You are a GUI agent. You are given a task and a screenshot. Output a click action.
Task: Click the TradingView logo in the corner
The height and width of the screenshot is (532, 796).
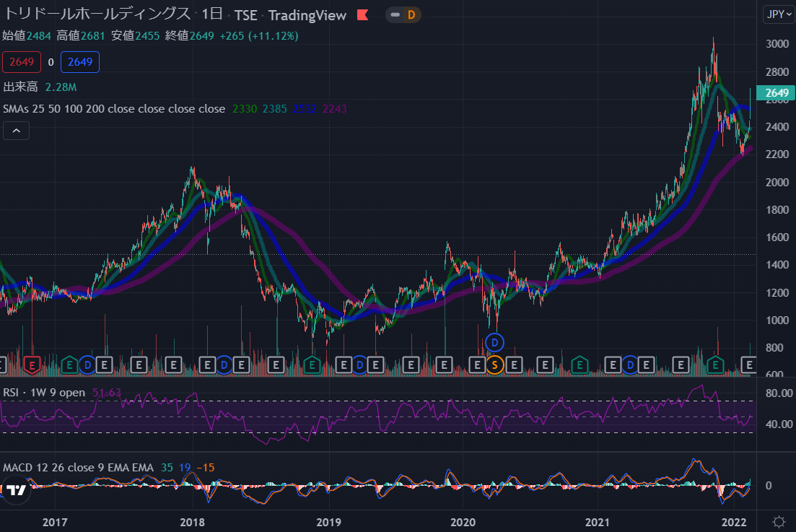click(16, 490)
